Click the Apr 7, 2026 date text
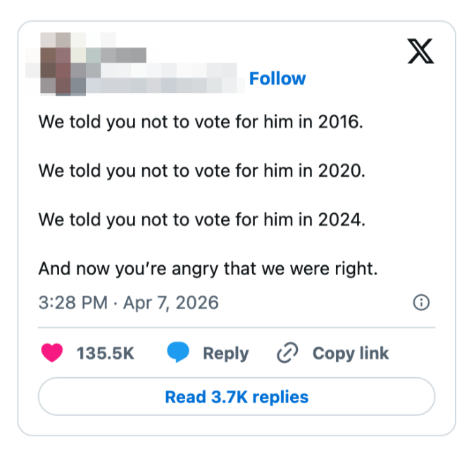This screenshot has height=456, width=476. coord(171,303)
